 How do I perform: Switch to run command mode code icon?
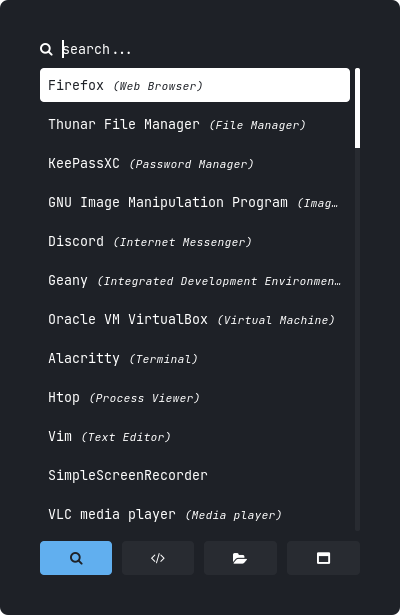pos(158,558)
